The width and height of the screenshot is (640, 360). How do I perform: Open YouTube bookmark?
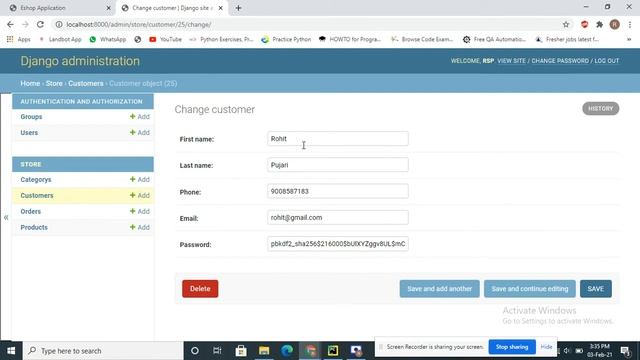click(165, 39)
